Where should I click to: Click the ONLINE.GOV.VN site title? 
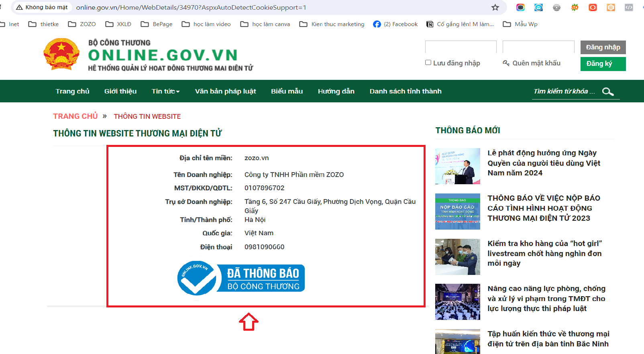tap(163, 55)
